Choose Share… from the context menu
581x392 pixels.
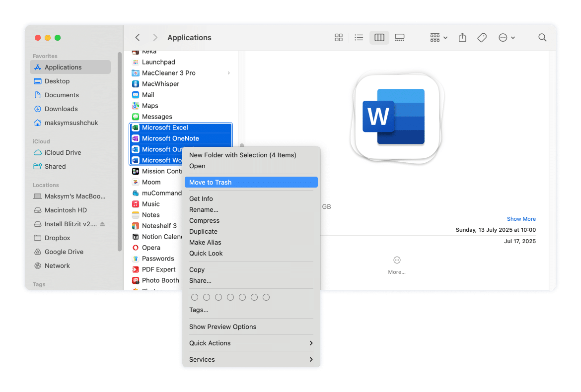pyautogui.click(x=251, y=280)
